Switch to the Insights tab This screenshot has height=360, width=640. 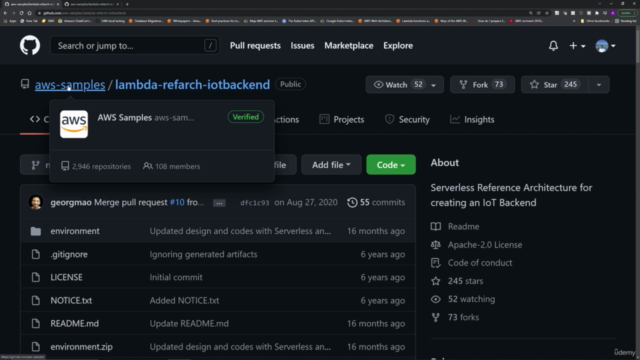click(x=472, y=120)
